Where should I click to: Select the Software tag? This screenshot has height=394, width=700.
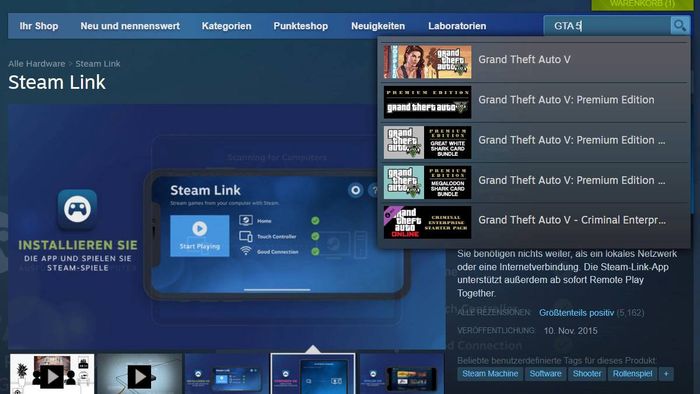[x=545, y=374]
